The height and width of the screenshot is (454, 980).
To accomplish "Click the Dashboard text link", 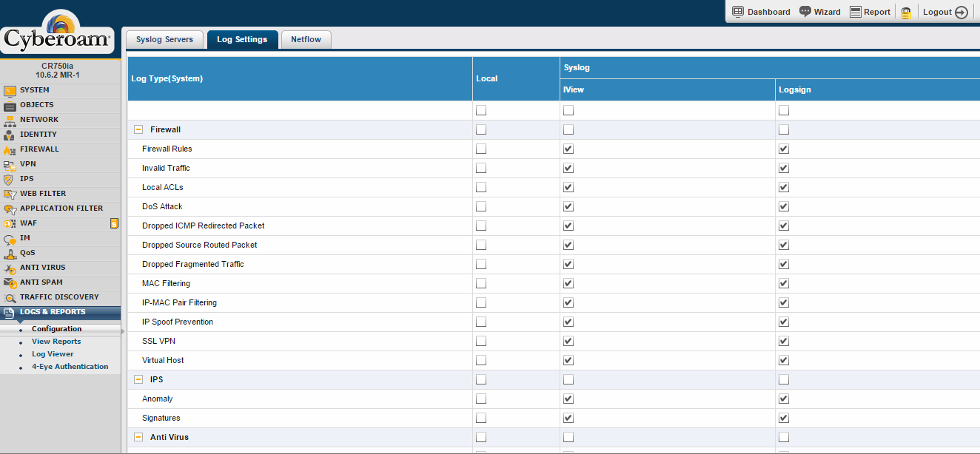I will click(768, 12).
